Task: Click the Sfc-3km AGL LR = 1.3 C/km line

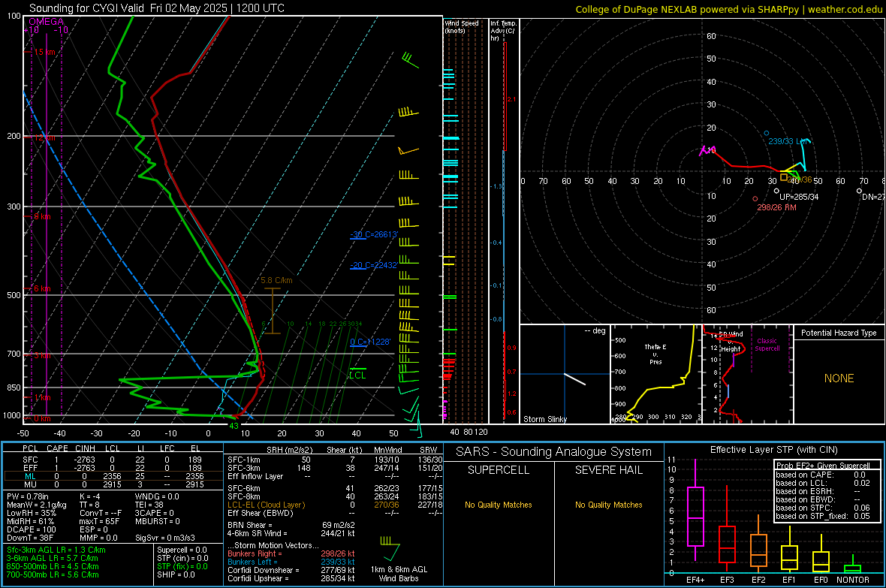Action: click(56, 550)
